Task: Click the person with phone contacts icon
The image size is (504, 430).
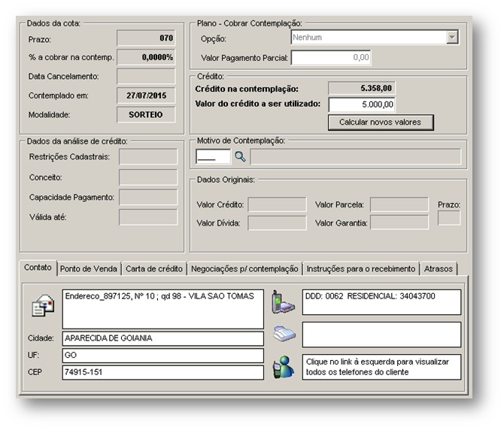Action: pyautogui.click(x=284, y=367)
